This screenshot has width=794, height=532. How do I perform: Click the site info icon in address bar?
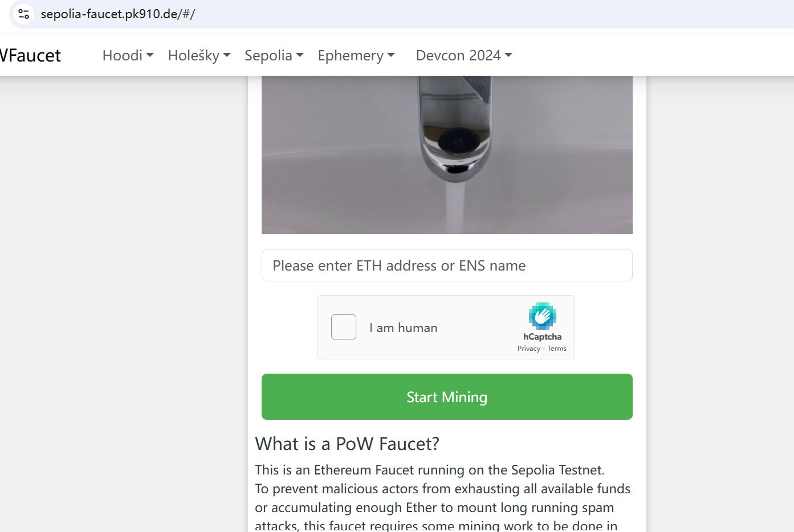click(23, 14)
